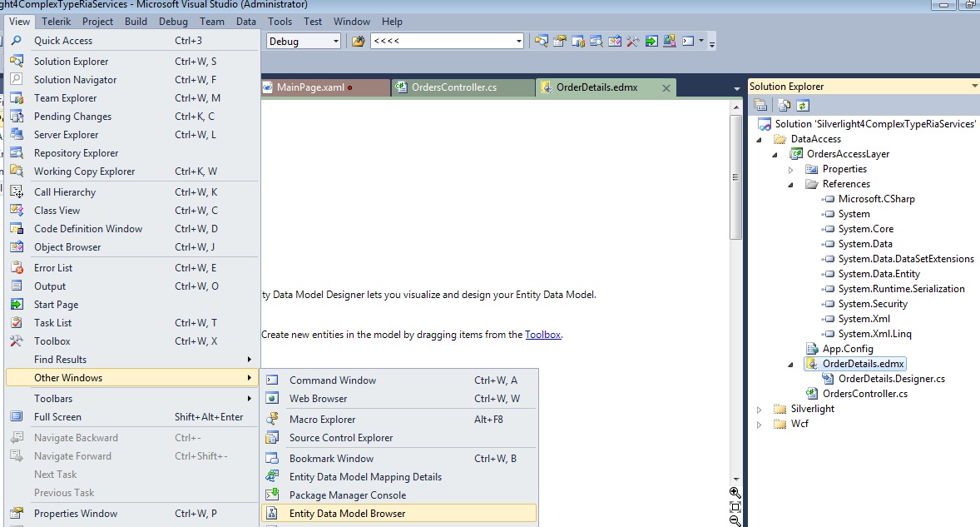This screenshot has height=527, width=980.
Task: Open the active documents list dropdown arrow
Action: click(737, 89)
